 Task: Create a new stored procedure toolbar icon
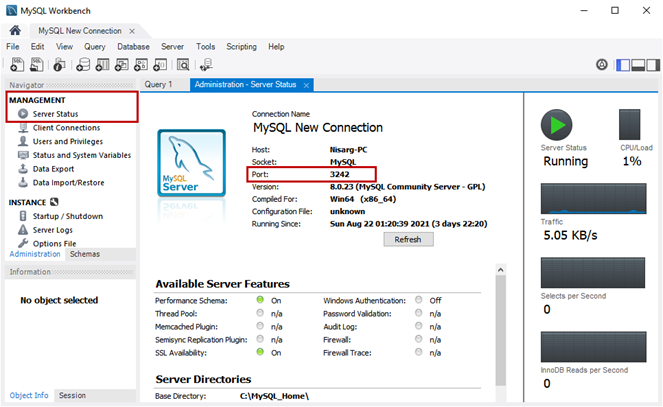coord(141,64)
